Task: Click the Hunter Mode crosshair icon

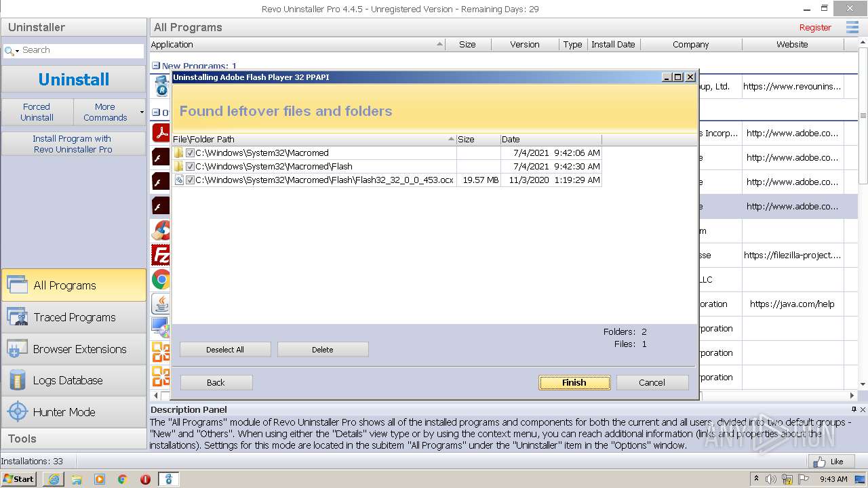Action: pos(17,411)
